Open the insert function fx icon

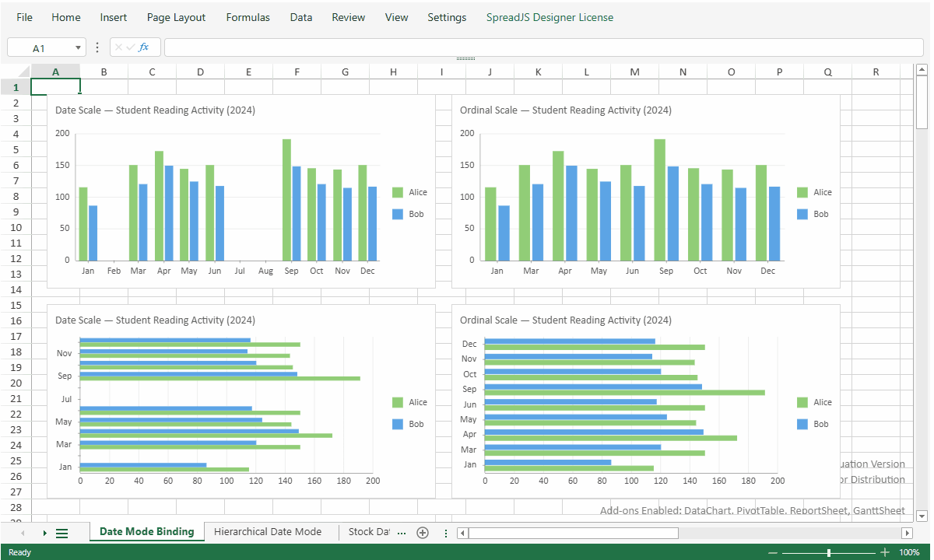point(144,47)
